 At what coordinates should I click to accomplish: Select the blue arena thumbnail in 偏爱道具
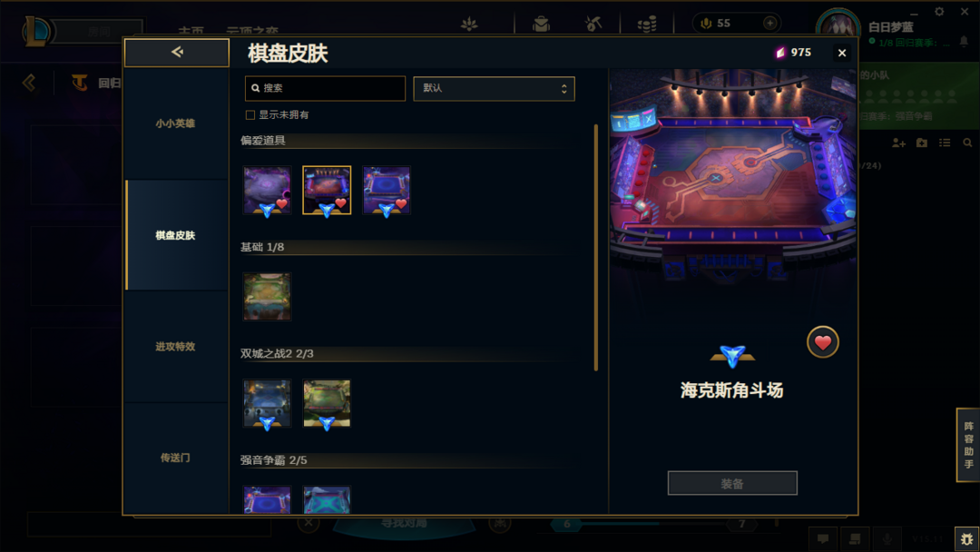pos(387,191)
